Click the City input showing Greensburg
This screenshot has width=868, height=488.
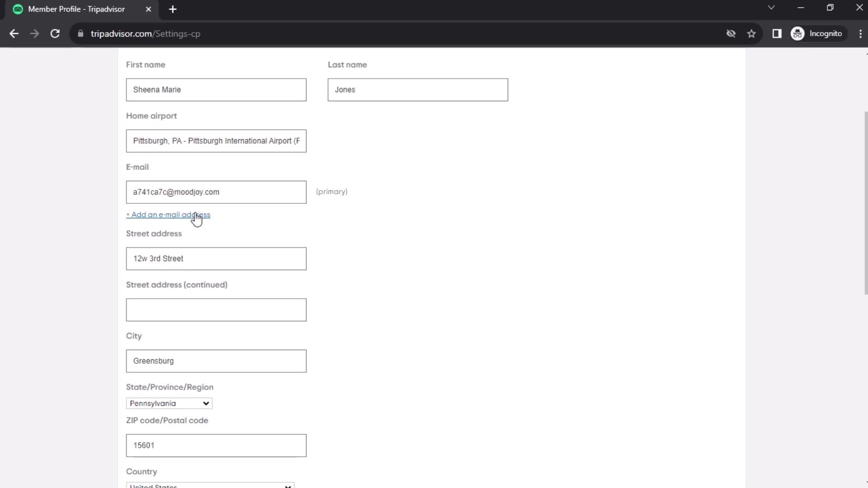(x=216, y=361)
